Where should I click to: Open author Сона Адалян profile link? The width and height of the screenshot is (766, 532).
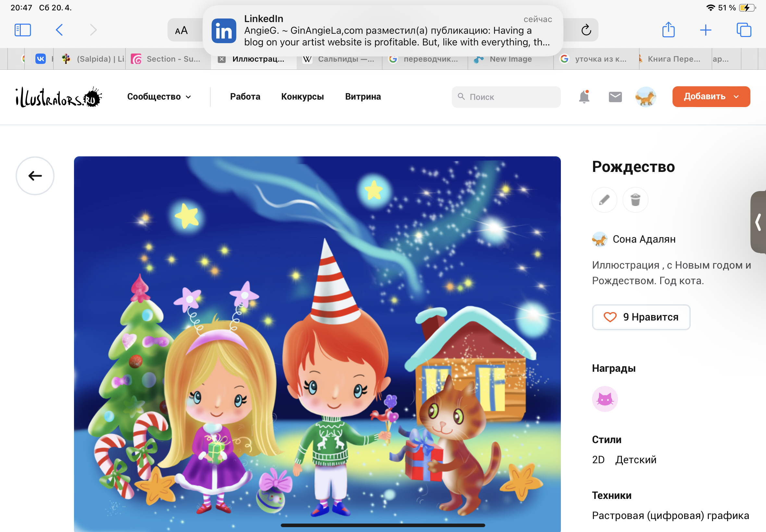(x=644, y=239)
